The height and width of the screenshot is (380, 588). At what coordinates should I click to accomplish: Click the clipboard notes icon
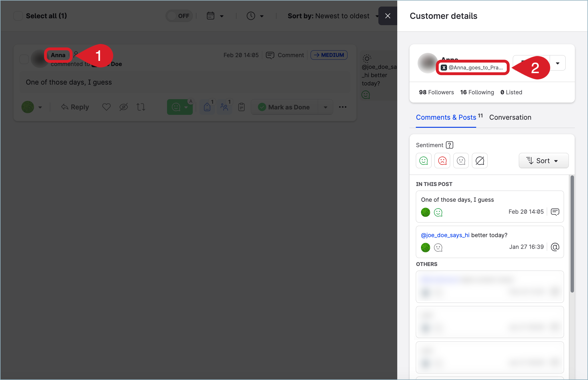point(241,107)
